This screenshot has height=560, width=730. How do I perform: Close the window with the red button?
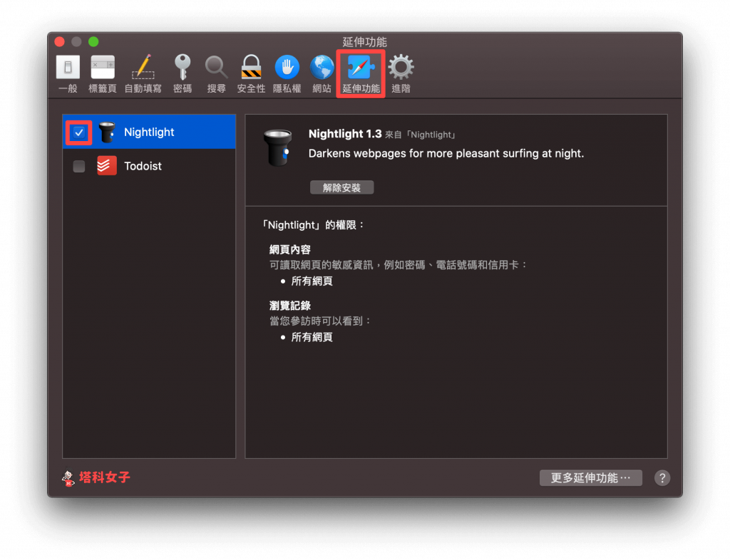[60, 42]
